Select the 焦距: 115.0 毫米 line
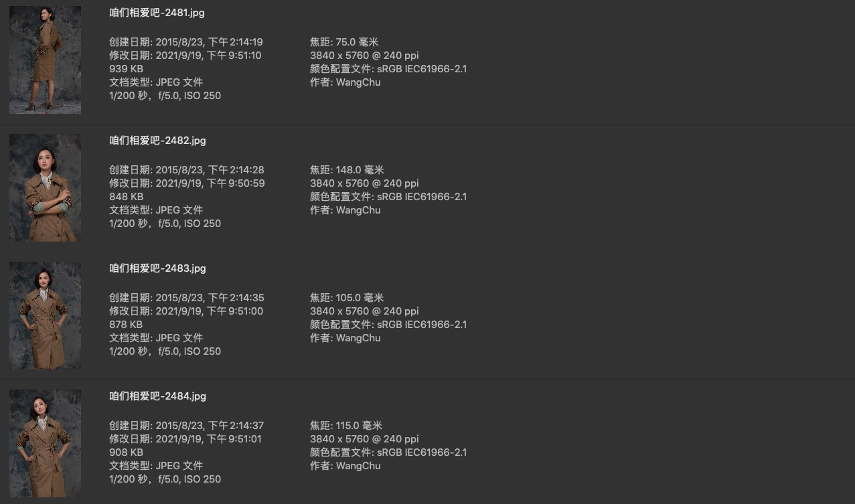The image size is (855, 504). click(345, 426)
